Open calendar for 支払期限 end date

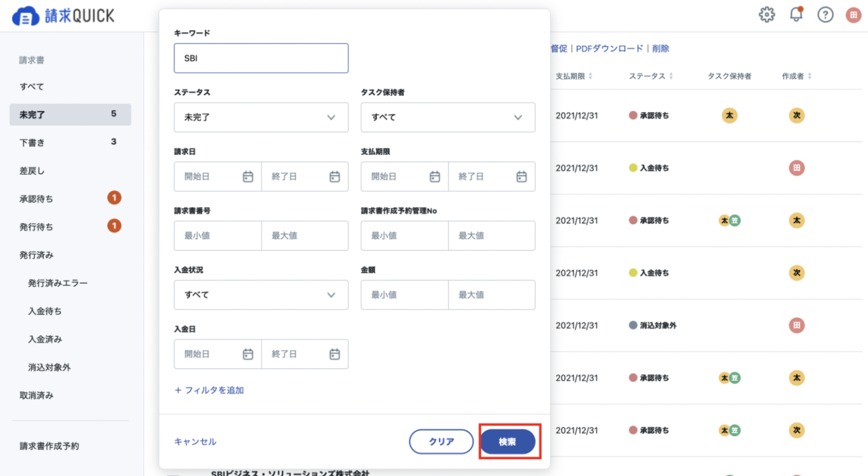[x=521, y=176]
